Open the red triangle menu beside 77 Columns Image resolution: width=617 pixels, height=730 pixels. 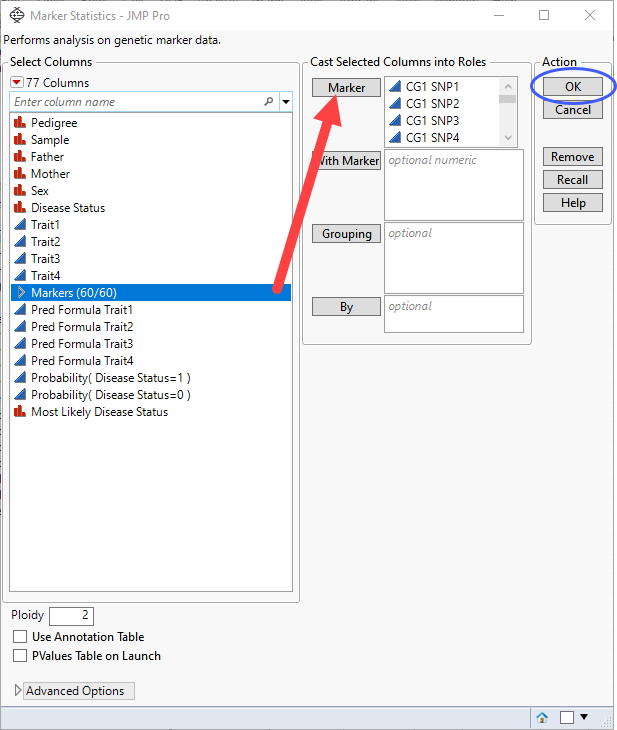click(x=17, y=82)
